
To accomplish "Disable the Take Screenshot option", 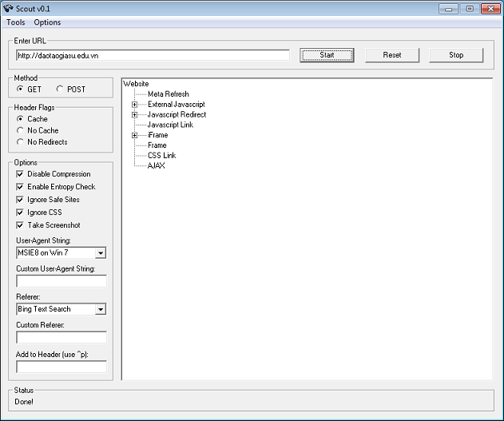I will (x=21, y=225).
